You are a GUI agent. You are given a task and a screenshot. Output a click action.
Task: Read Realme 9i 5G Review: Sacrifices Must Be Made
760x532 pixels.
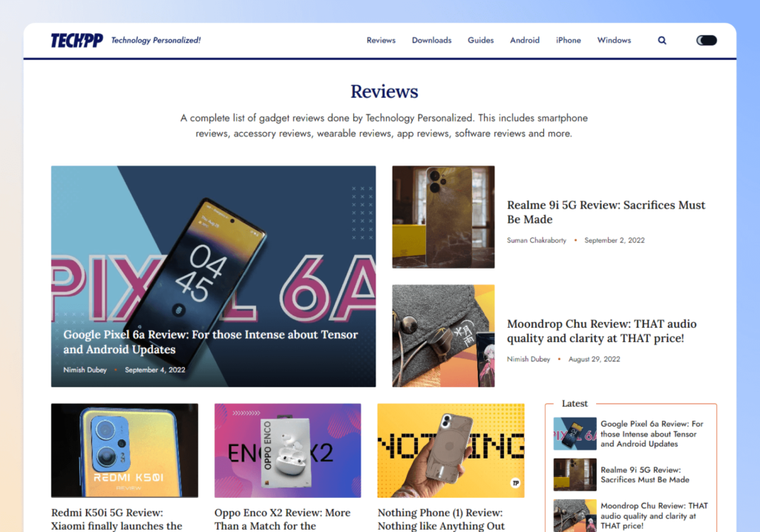click(606, 212)
